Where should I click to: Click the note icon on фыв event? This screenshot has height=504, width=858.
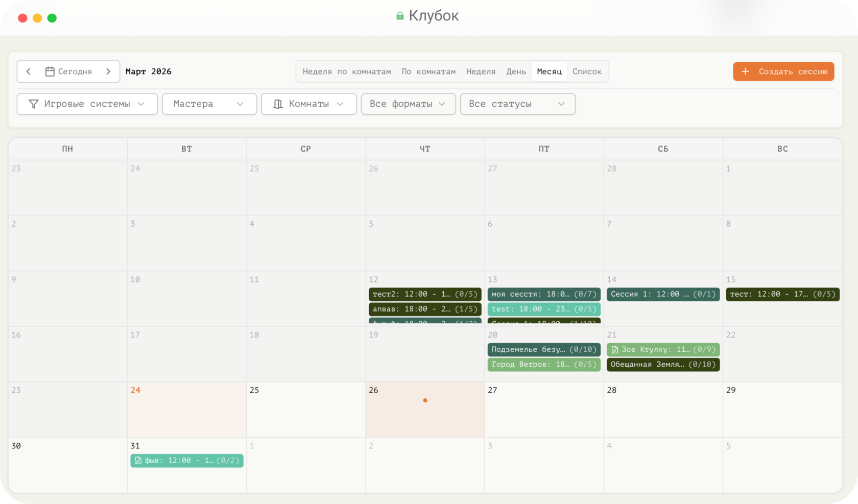tap(138, 461)
